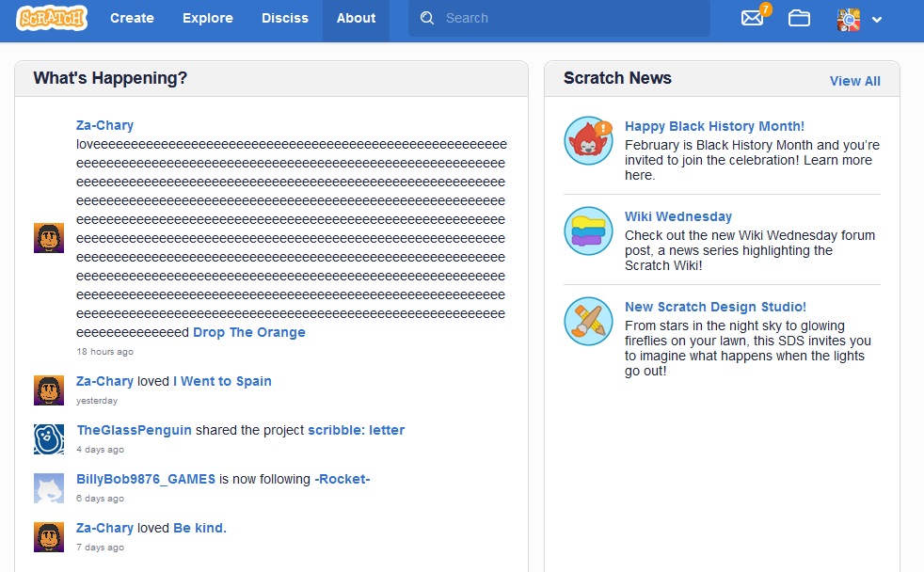924x572 pixels.
Task: Open the messages envelope icon
Action: pos(752,18)
